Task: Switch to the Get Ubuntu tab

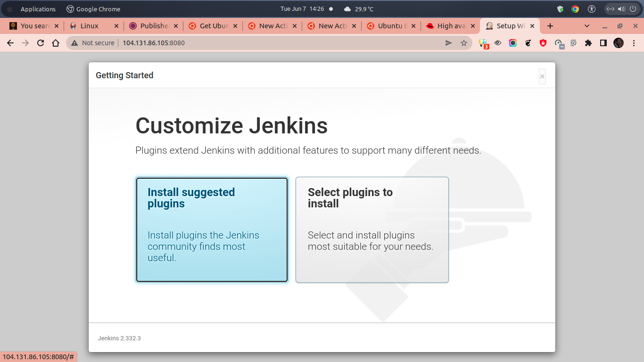Action: coord(213,26)
